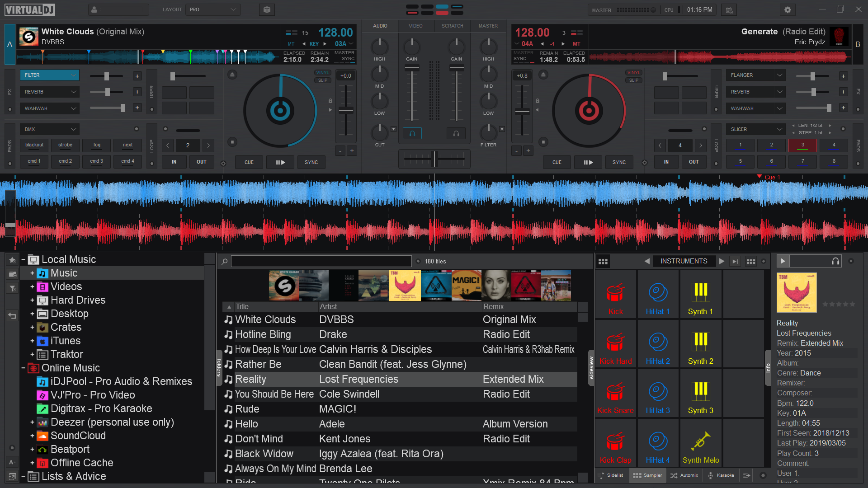Screen dimensions: 868x488
Task: Open the Sideview Karaoke tab
Action: (x=721, y=475)
